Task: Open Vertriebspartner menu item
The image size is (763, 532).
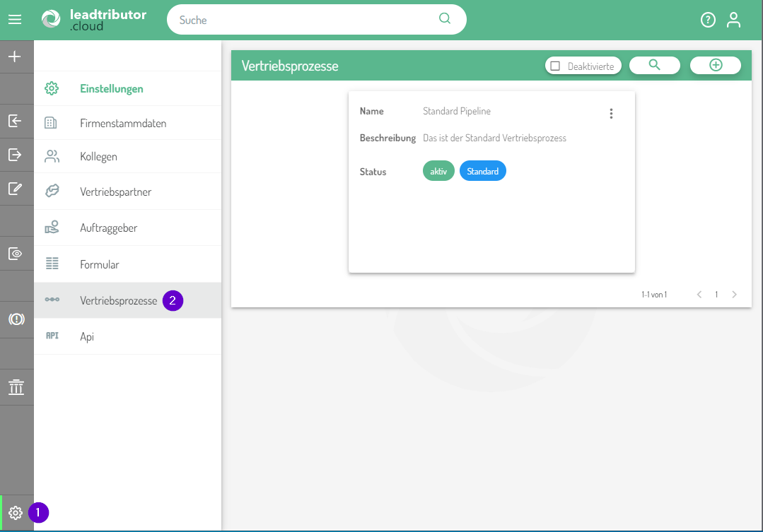Action: [x=115, y=191]
